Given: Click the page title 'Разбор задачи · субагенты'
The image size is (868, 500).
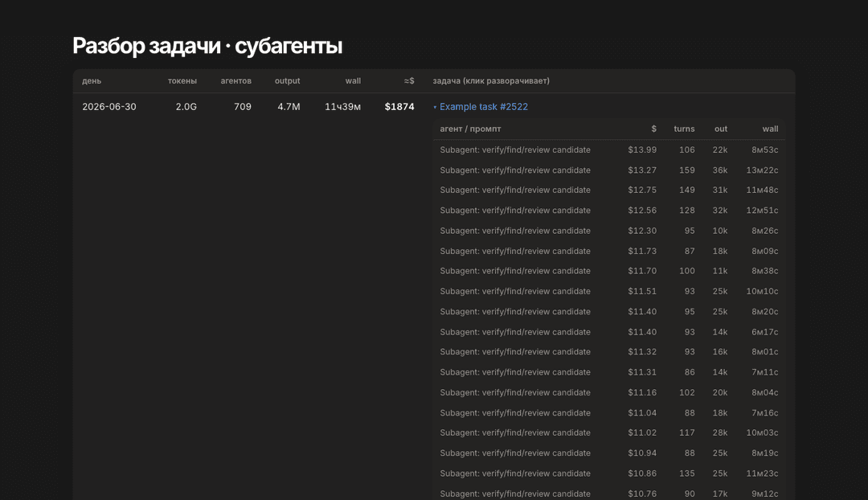Looking at the screenshot, I should point(207,46).
